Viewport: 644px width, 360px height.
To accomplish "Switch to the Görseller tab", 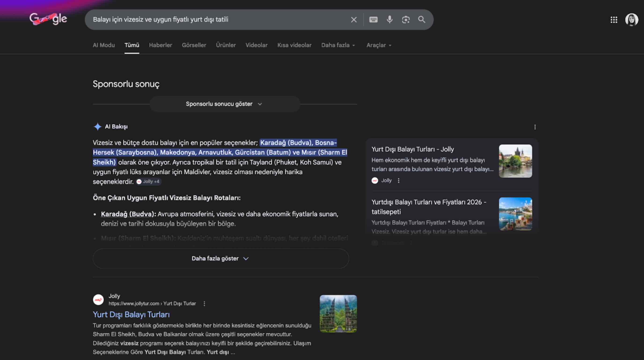I will click(194, 45).
